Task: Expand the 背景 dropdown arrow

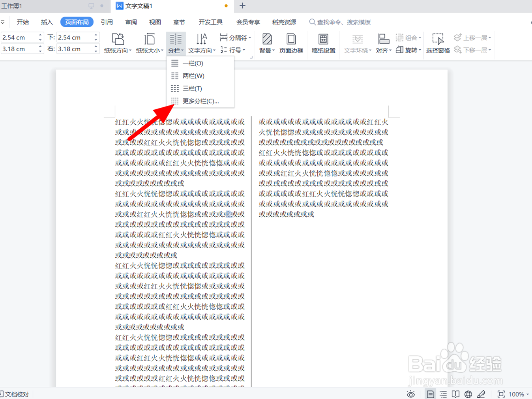Action: 273,51
